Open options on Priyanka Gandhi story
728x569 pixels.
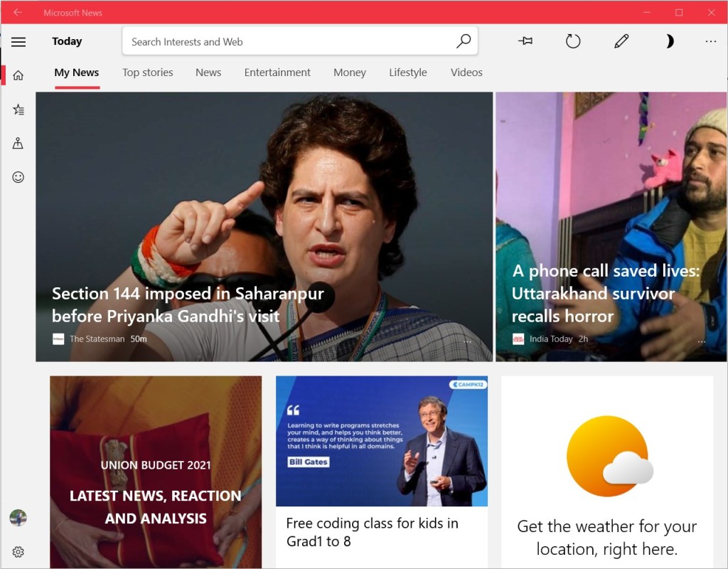(467, 342)
